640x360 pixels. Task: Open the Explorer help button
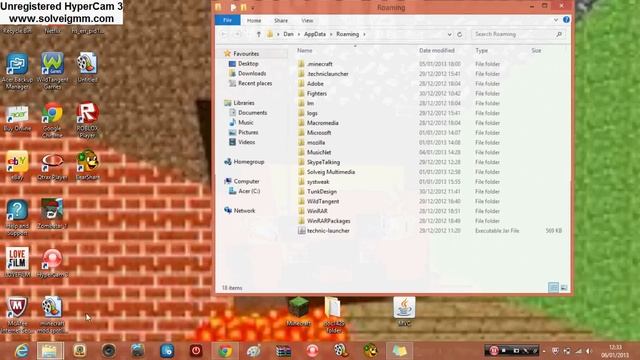(x=566, y=20)
